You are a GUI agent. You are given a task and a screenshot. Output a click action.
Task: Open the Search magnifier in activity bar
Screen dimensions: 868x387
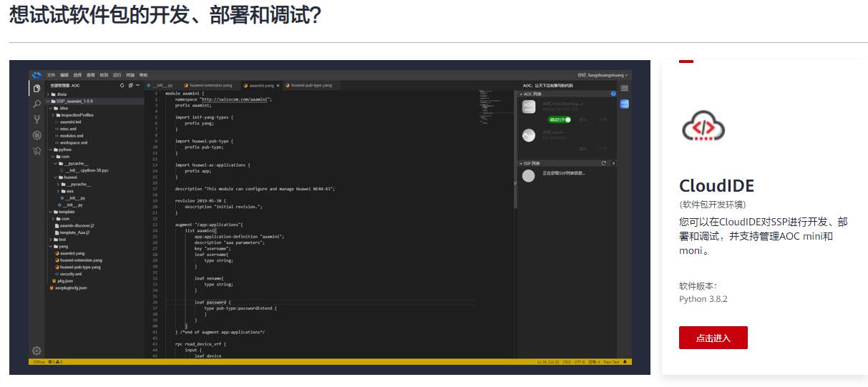36,104
